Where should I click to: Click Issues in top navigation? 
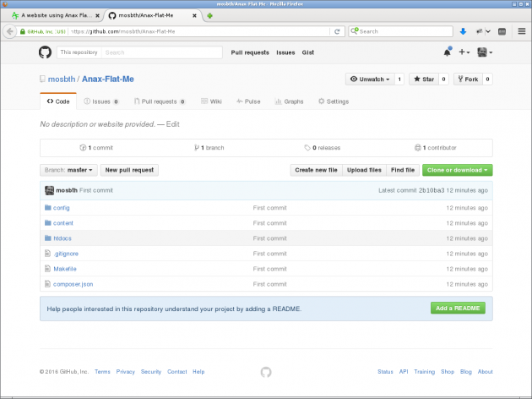click(285, 52)
